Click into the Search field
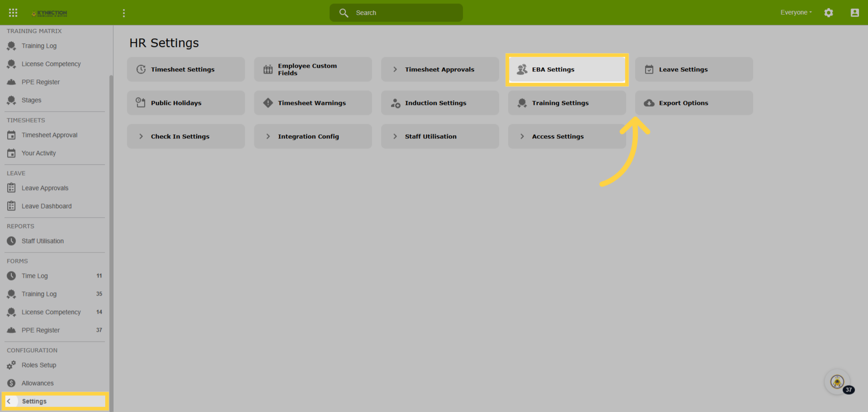 [x=396, y=13]
